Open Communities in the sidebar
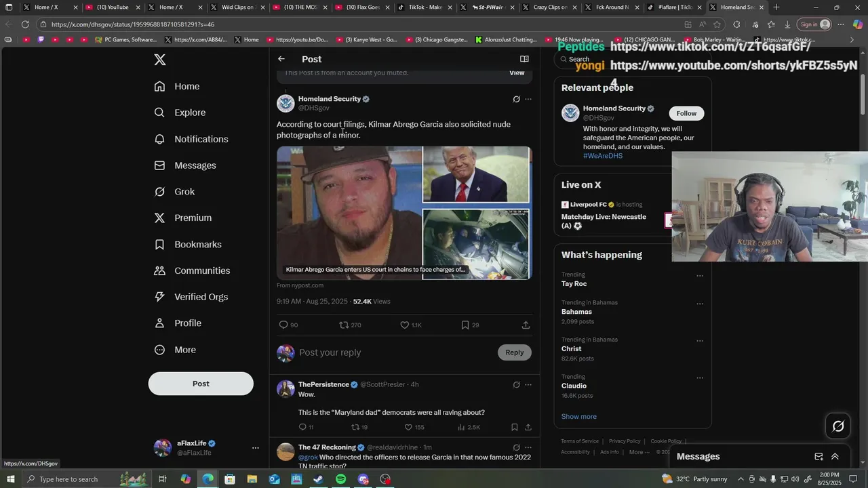 coord(192,270)
